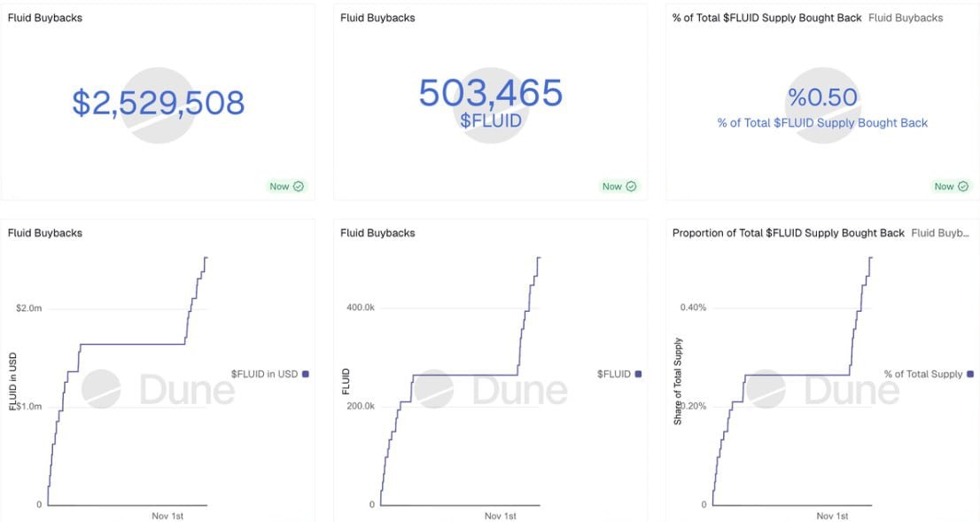The height and width of the screenshot is (522, 980).
Task: Click the "0.40%" y-axis label
Action: click(693, 308)
